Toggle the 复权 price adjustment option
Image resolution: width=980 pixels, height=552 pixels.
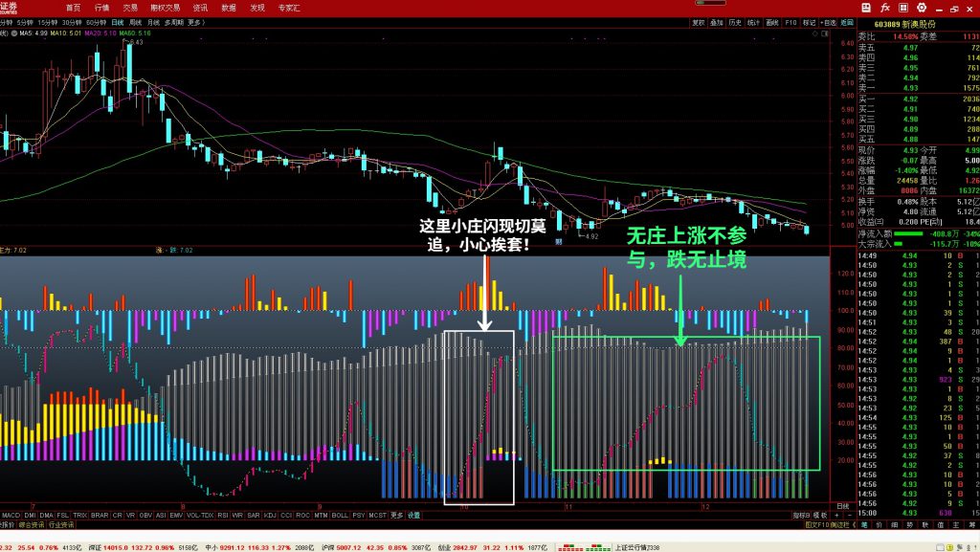[698, 22]
